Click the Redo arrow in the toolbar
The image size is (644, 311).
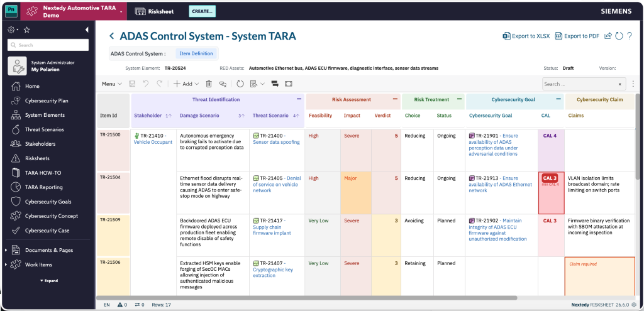coord(159,84)
